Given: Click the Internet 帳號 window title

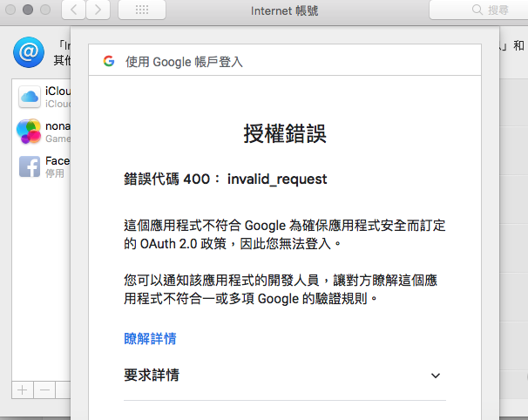Looking at the screenshot, I should [x=284, y=10].
